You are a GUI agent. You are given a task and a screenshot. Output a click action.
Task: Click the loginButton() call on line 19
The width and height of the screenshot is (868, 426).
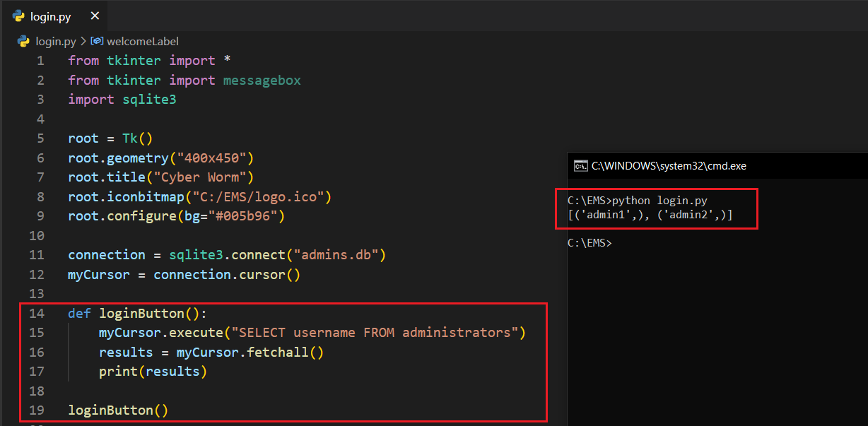click(x=118, y=410)
